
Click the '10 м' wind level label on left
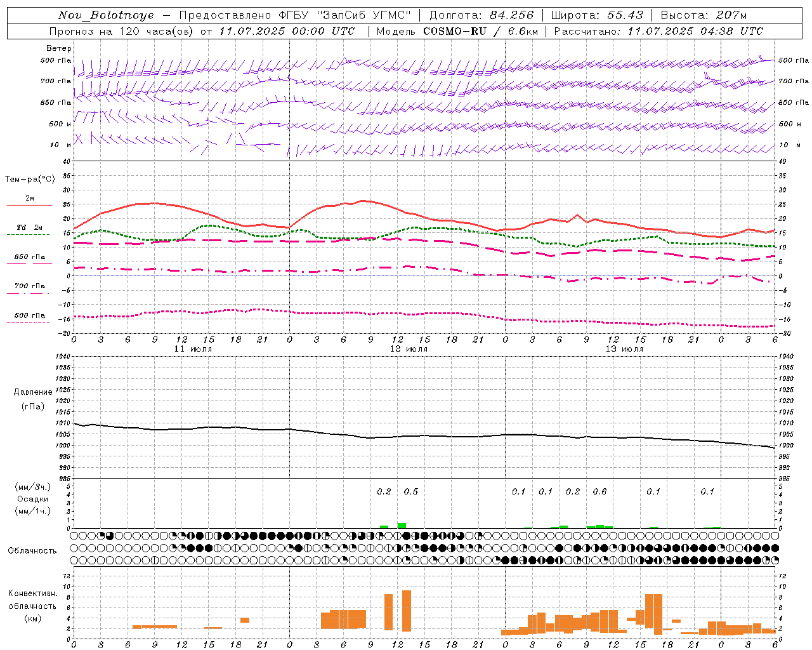click(60, 145)
